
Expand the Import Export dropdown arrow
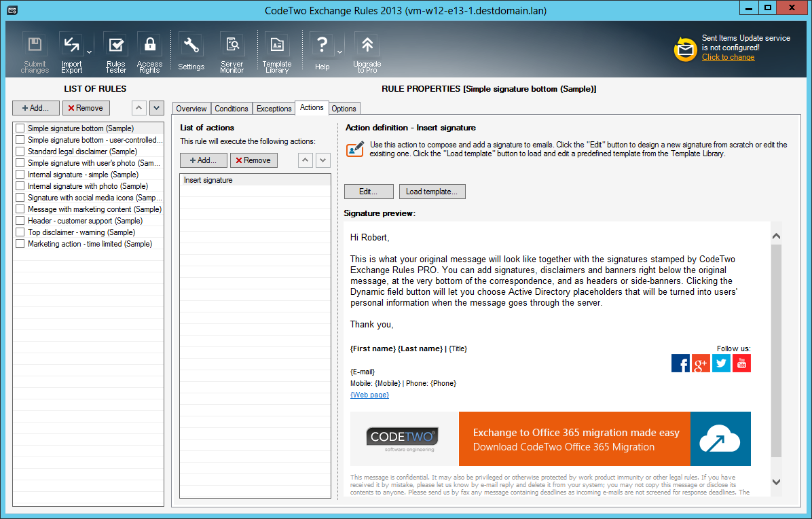pyautogui.click(x=89, y=52)
